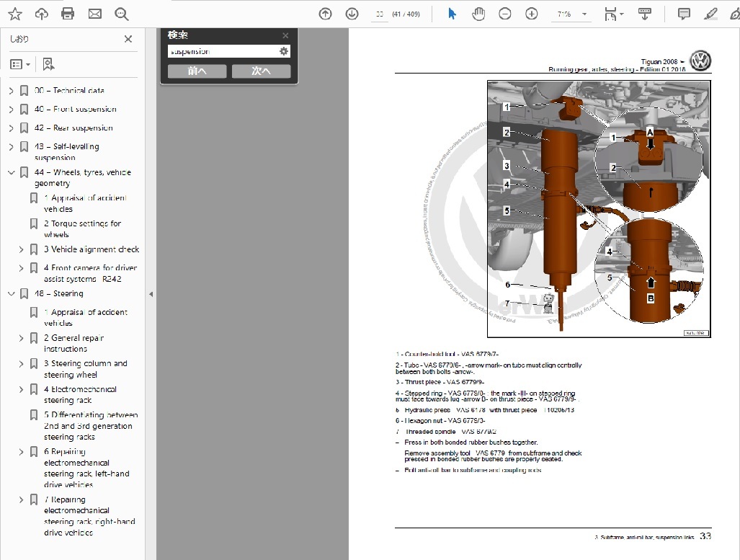Close the bookmarks panel
The height and width of the screenshot is (560, 740).
point(128,39)
